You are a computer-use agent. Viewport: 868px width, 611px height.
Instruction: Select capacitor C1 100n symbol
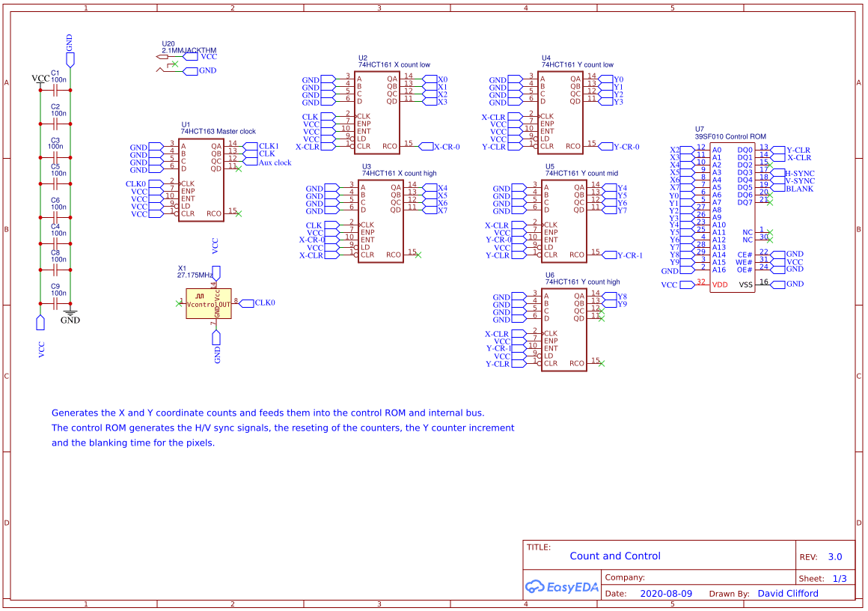click(55, 90)
